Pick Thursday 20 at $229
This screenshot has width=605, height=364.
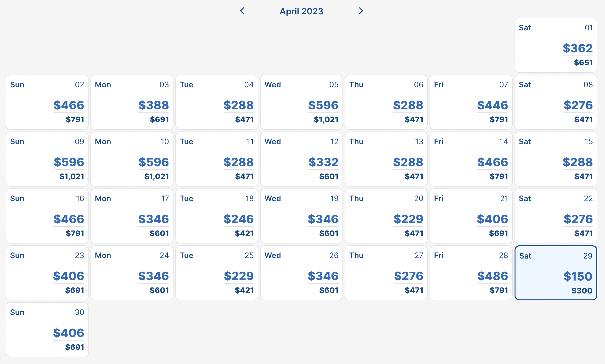[x=386, y=216]
